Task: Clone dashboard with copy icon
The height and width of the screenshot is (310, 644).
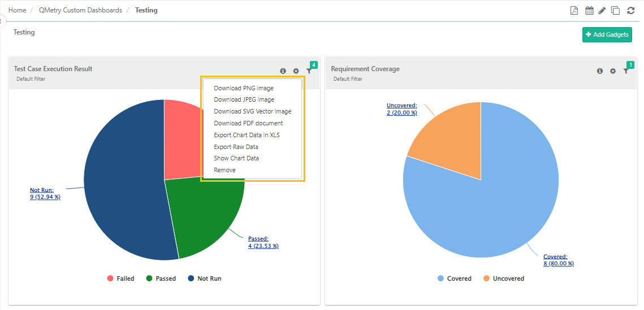Action: pos(615,11)
